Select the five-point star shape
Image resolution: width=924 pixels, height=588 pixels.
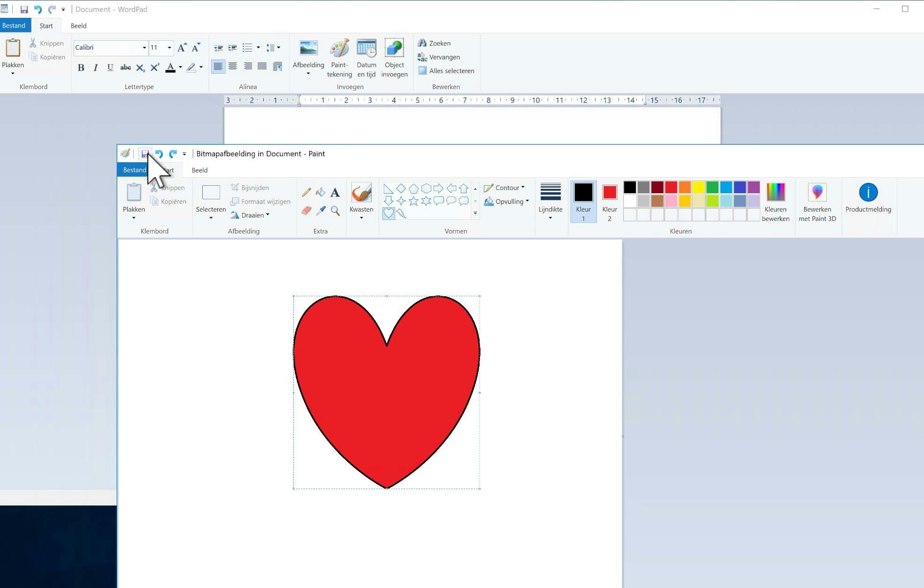[413, 201]
